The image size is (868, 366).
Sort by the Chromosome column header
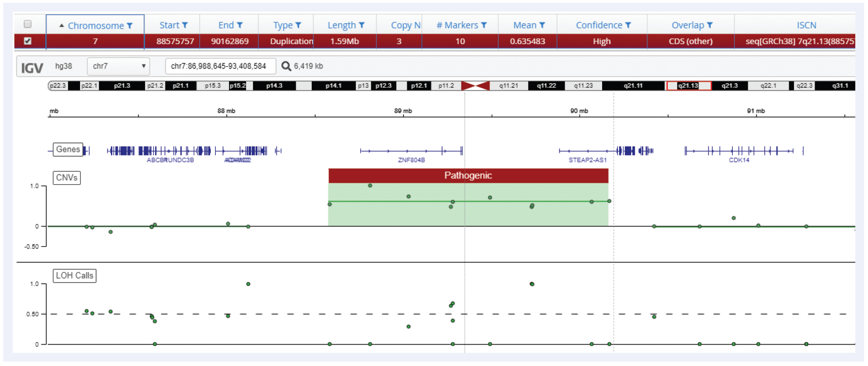(x=95, y=25)
